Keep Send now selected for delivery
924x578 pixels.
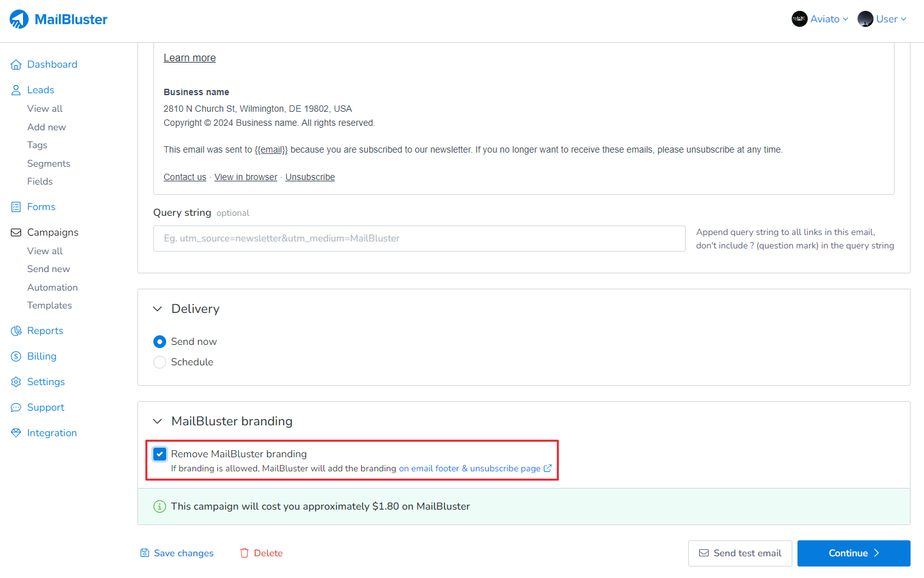coord(160,341)
